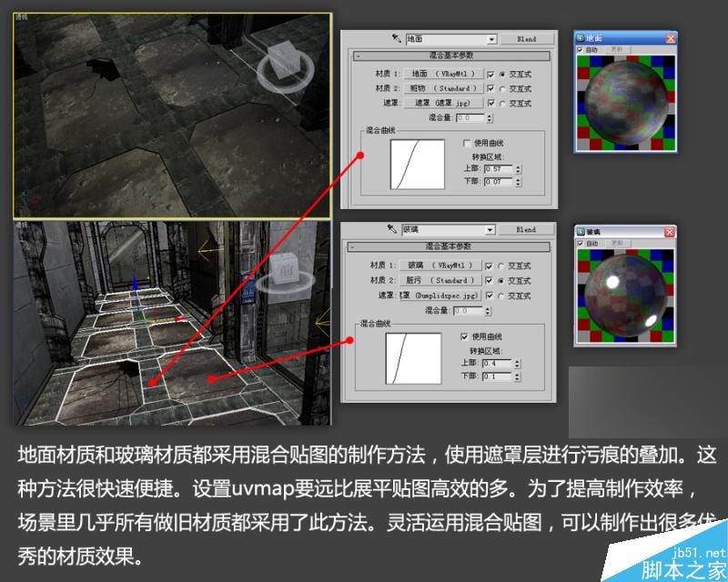
Task: Toggle the 材质 1 enable checkbox for 地面
Action: click(x=490, y=75)
